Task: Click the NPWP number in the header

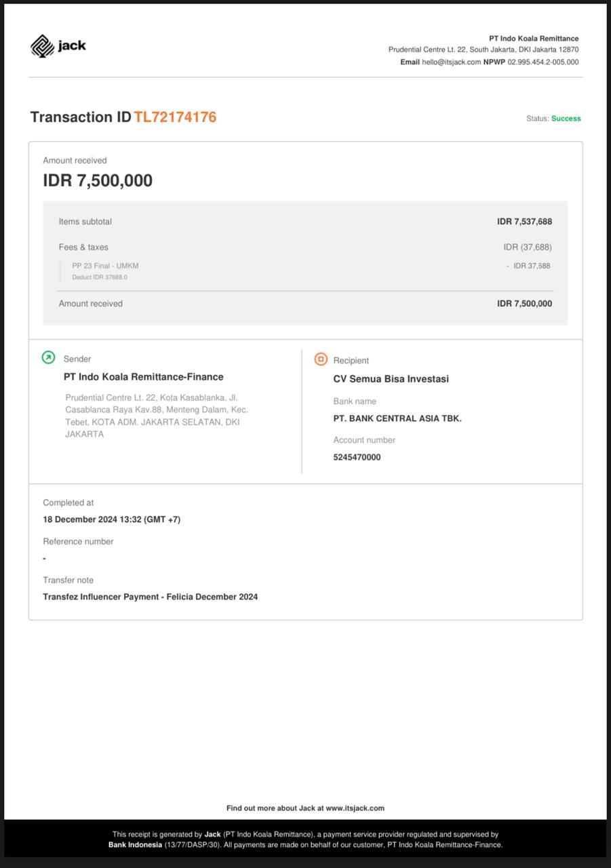Action: point(543,62)
